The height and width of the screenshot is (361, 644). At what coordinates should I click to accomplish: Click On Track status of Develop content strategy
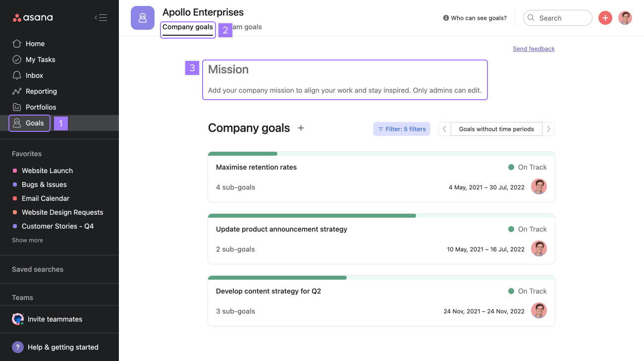point(528,291)
